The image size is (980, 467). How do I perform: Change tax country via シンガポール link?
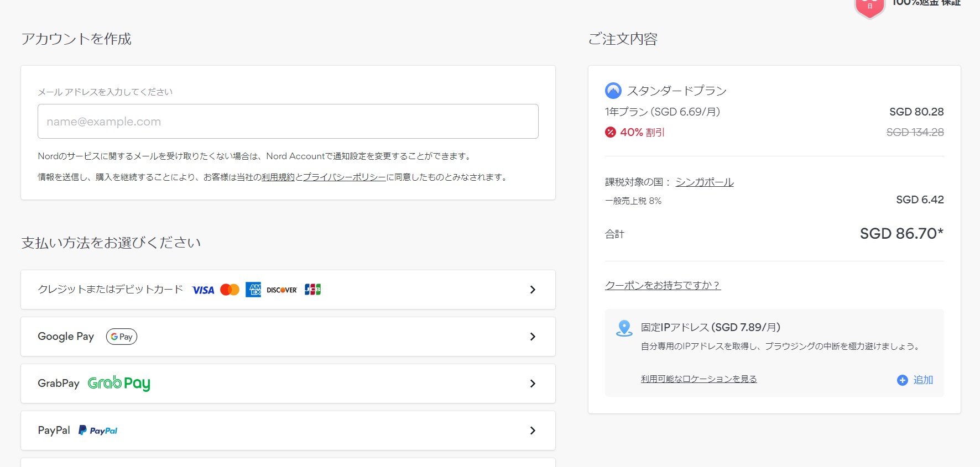704,182
